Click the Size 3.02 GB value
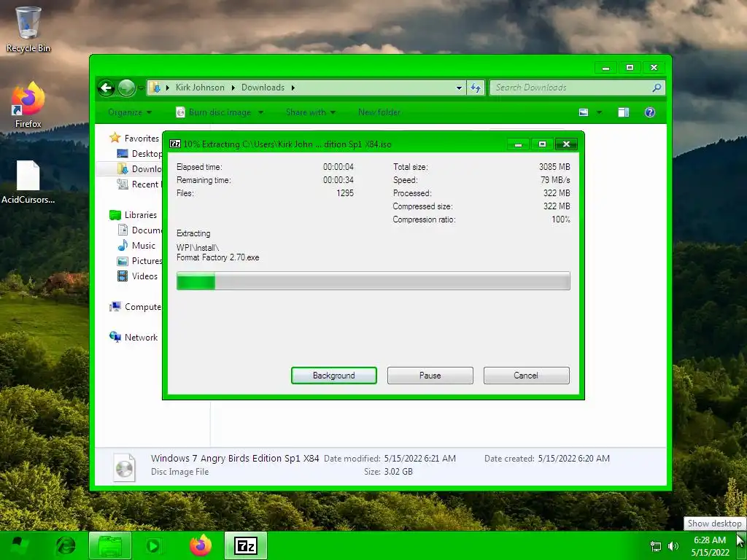The height and width of the screenshot is (560, 747). (398, 472)
